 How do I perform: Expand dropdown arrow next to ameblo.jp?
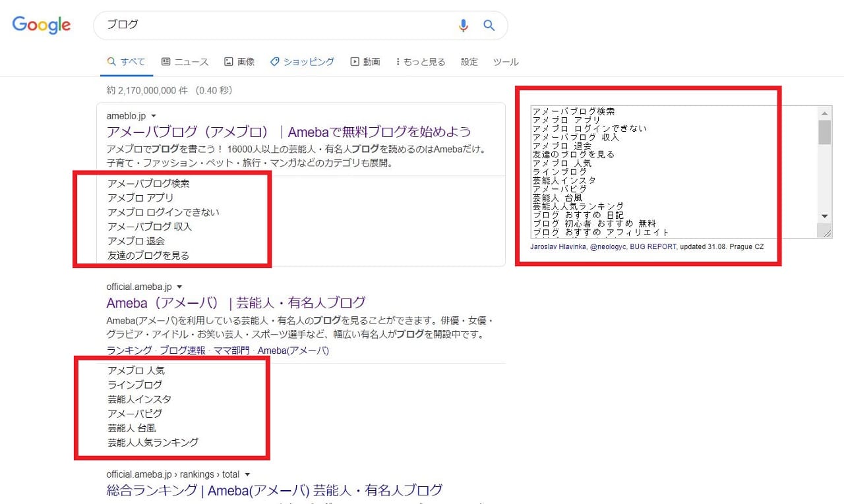click(154, 116)
